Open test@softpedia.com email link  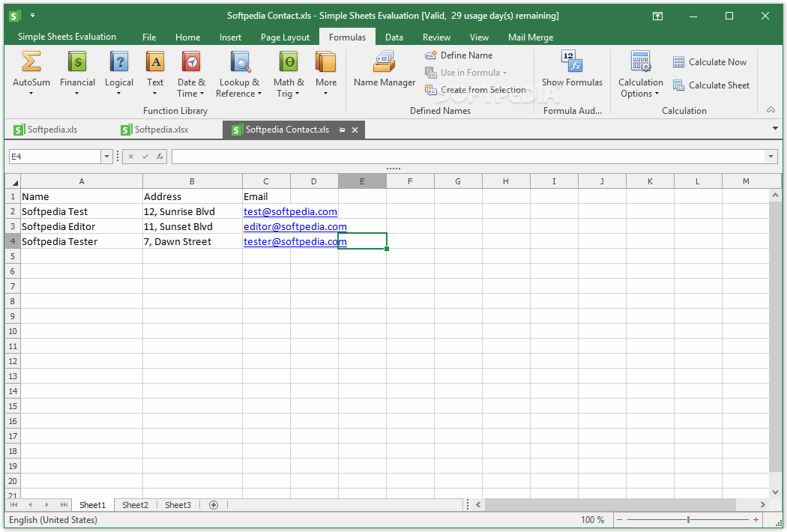coord(290,212)
